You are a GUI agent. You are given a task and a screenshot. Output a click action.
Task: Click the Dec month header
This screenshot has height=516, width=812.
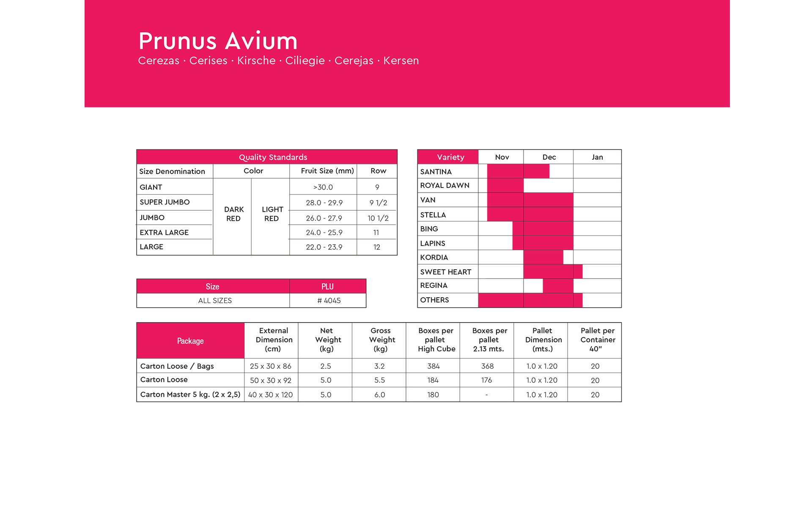click(549, 157)
